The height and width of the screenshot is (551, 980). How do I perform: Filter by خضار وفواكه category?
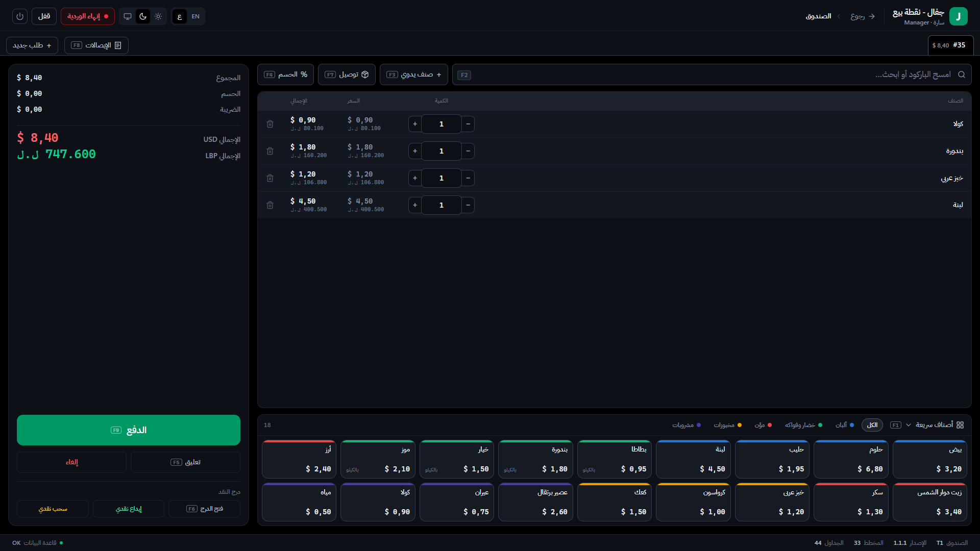click(804, 425)
